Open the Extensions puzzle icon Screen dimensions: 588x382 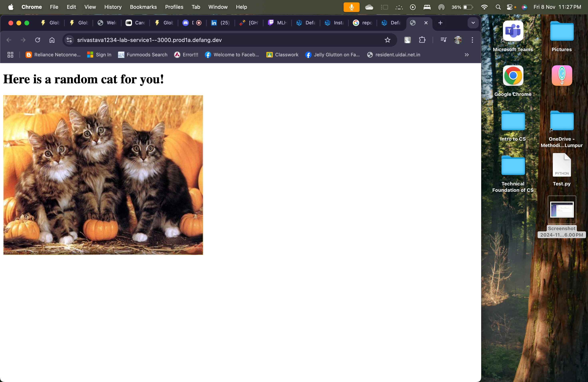(422, 40)
